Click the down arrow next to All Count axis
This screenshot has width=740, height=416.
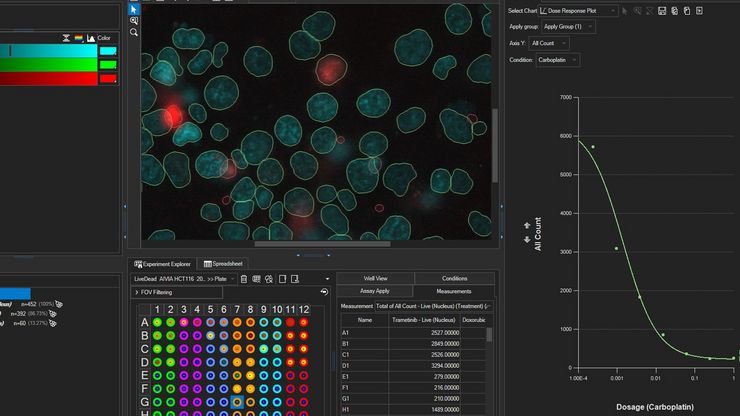point(527,239)
